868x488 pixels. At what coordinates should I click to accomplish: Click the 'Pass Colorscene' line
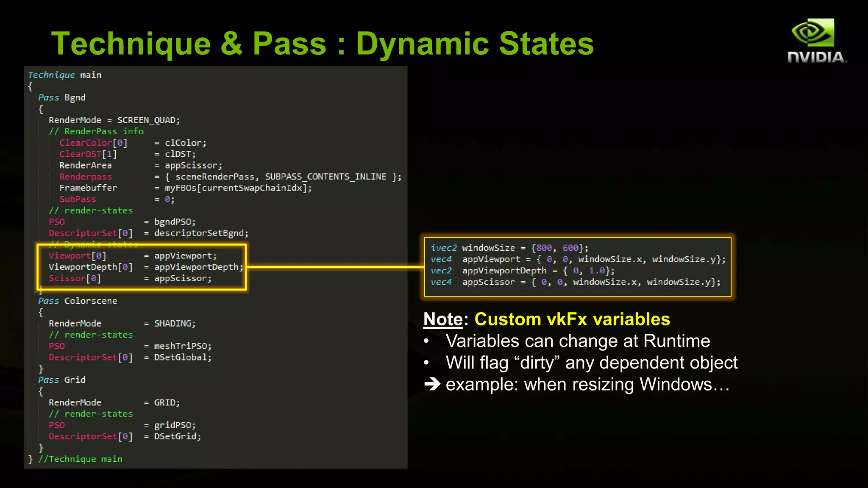coord(78,301)
